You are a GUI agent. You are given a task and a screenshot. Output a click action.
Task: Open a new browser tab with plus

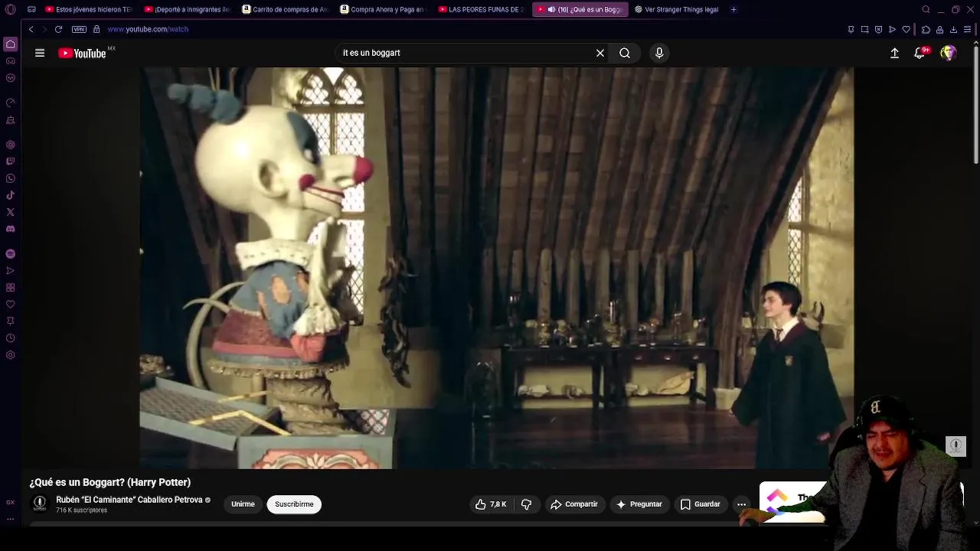pyautogui.click(x=733, y=10)
